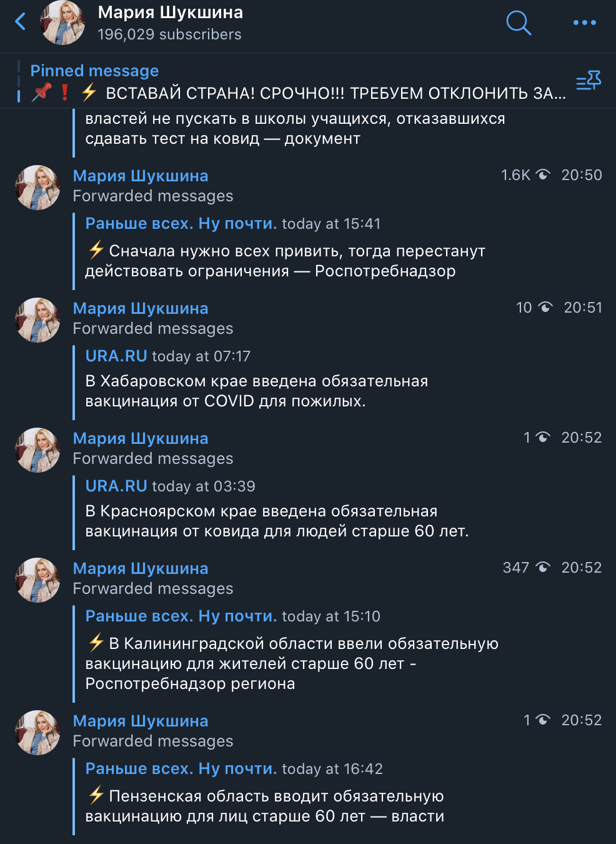Open URA.RU source forwarded at 03:39

(x=116, y=486)
